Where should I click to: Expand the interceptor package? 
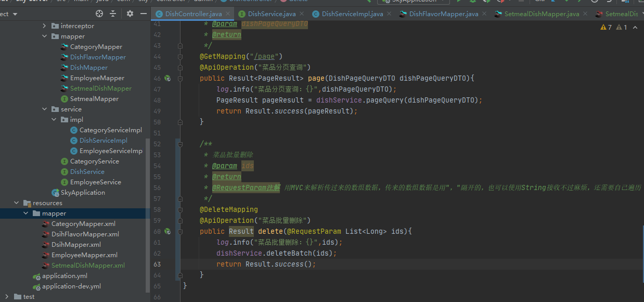[45, 26]
